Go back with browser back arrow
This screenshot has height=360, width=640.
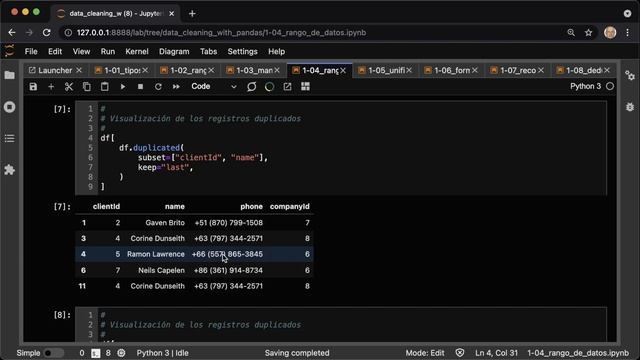(12, 33)
